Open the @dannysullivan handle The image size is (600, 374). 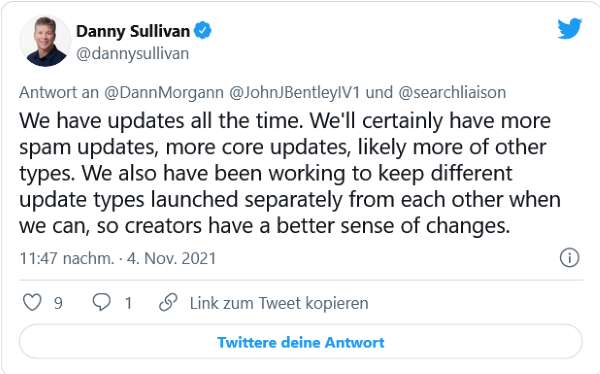[x=132, y=54]
